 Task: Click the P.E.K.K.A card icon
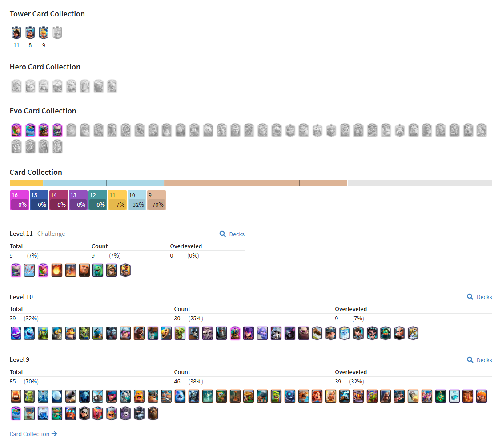(290, 333)
